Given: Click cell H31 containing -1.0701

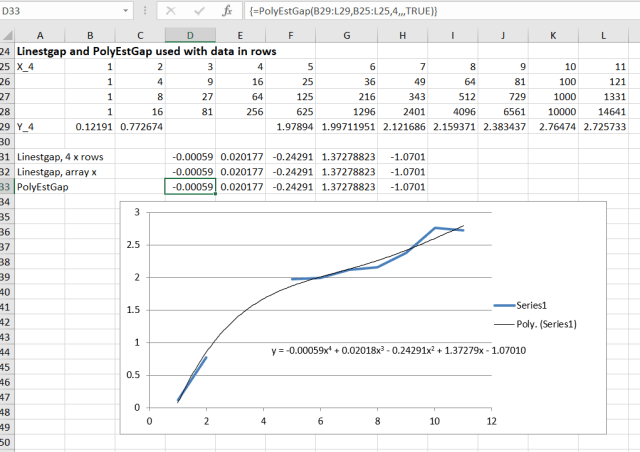Looking at the screenshot, I should tap(403, 156).
